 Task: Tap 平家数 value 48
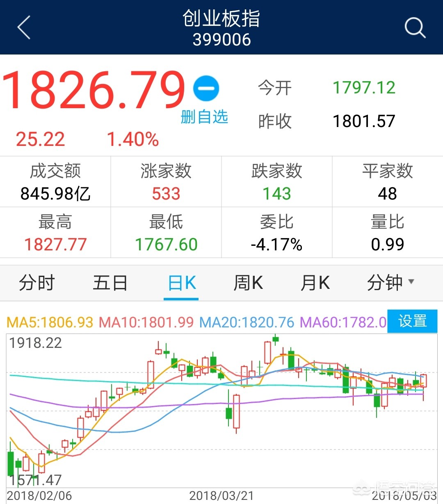pos(388,193)
